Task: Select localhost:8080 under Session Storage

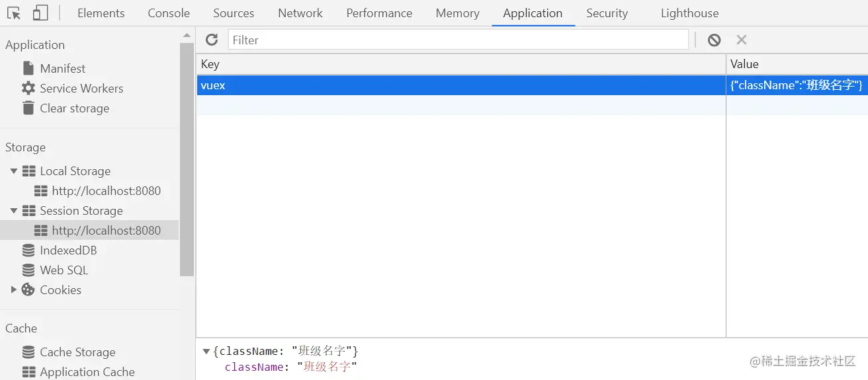Action: pyautogui.click(x=107, y=231)
